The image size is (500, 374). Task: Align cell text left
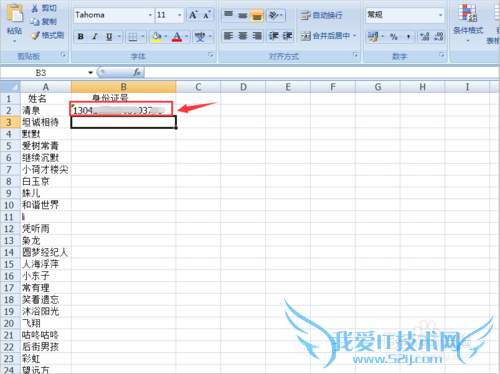[x=229, y=36]
